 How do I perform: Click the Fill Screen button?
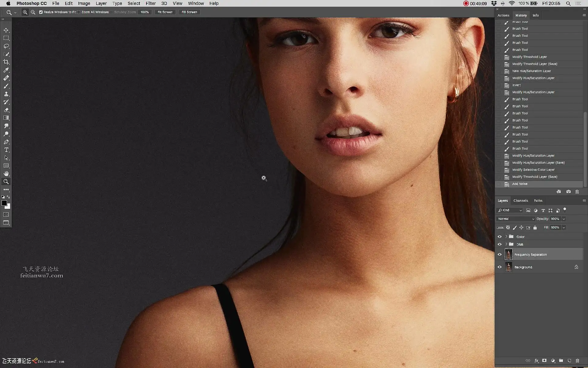(189, 12)
